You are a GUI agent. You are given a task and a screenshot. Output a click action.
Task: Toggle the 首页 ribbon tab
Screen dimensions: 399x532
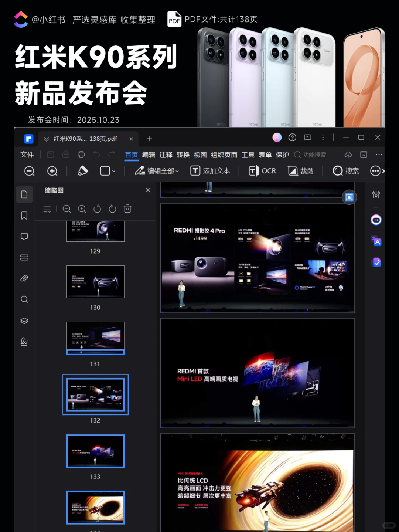(x=131, y=155)
